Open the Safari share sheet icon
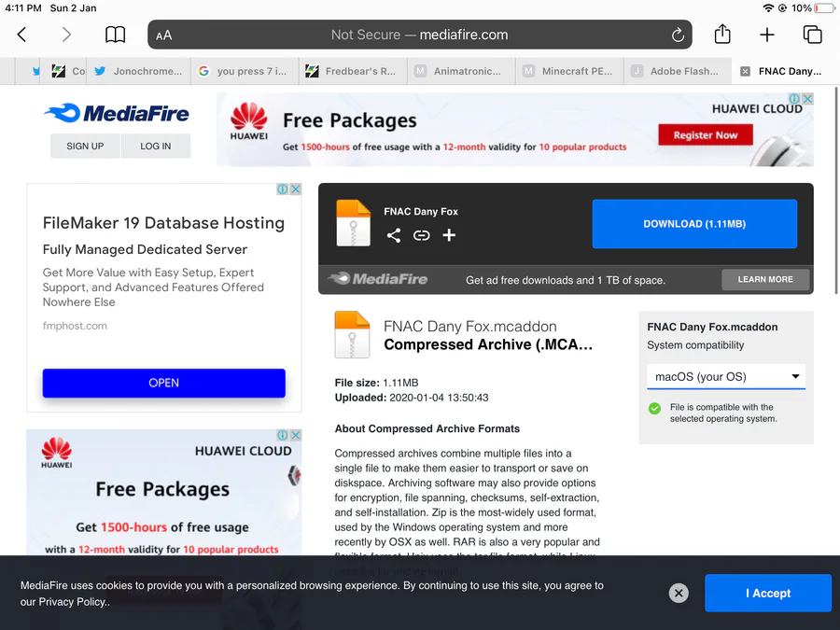This screenshot has height=630, width=840. [x=722, y=34]
